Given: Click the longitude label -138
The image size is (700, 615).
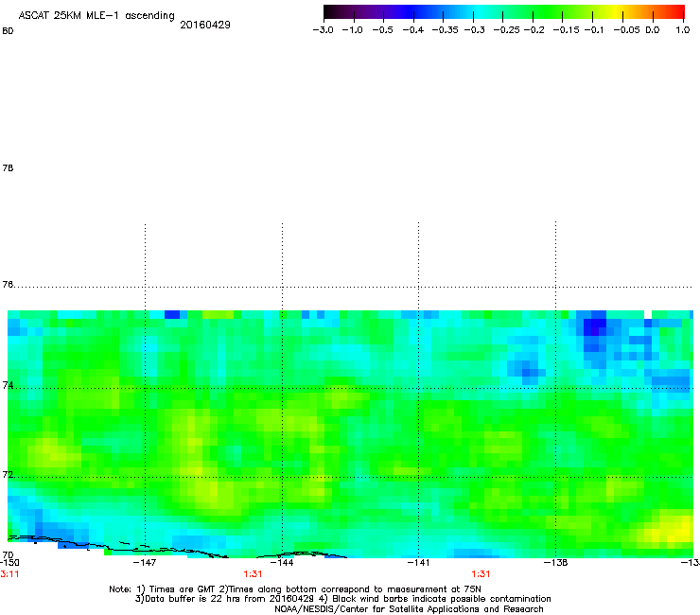Looking at the screenshot, I should click(555, 563).
